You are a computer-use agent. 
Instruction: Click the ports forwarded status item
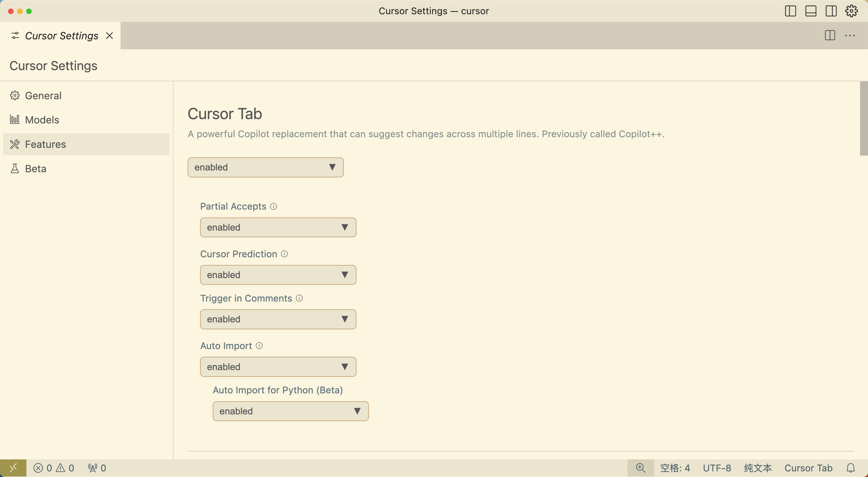[x=97, y=468]
